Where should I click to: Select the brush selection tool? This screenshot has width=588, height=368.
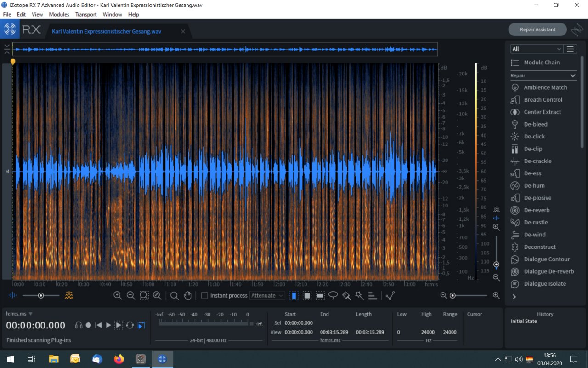(x=346, y=296)
